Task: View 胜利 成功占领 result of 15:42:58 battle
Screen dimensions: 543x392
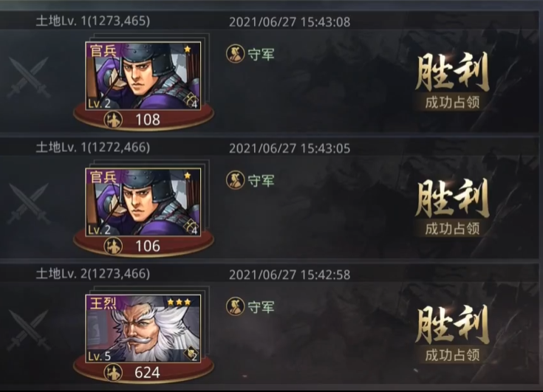Action: click(452, 333)
